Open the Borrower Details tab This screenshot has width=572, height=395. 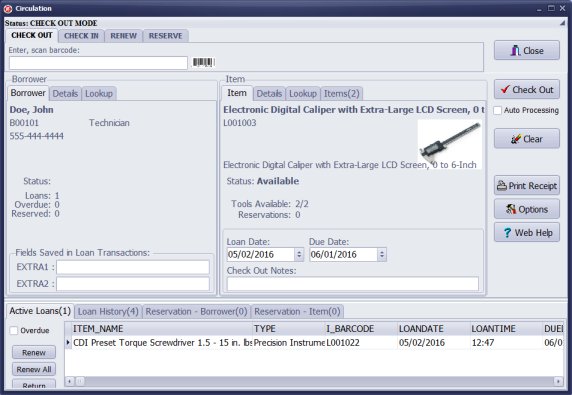(65, 94)
